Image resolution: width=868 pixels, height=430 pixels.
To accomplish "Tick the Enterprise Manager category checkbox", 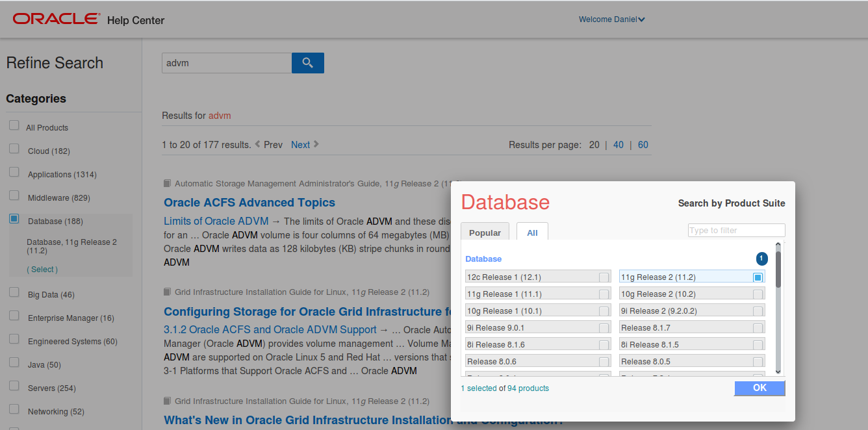I will [x=14, y=316].
